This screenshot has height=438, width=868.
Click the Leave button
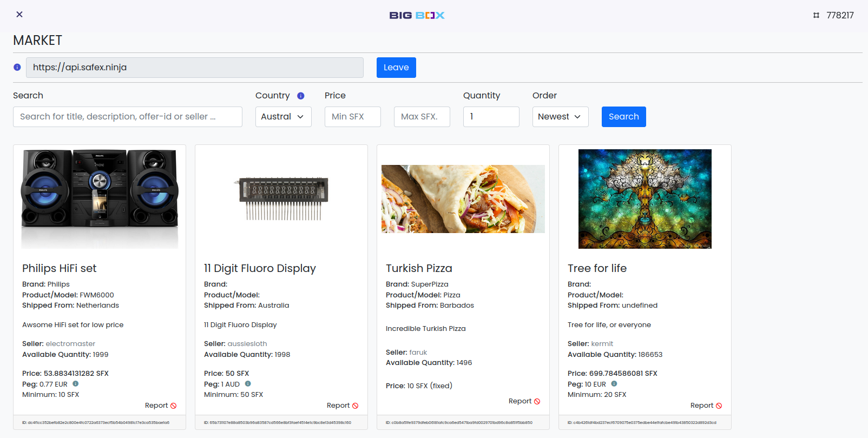point(396,68)
